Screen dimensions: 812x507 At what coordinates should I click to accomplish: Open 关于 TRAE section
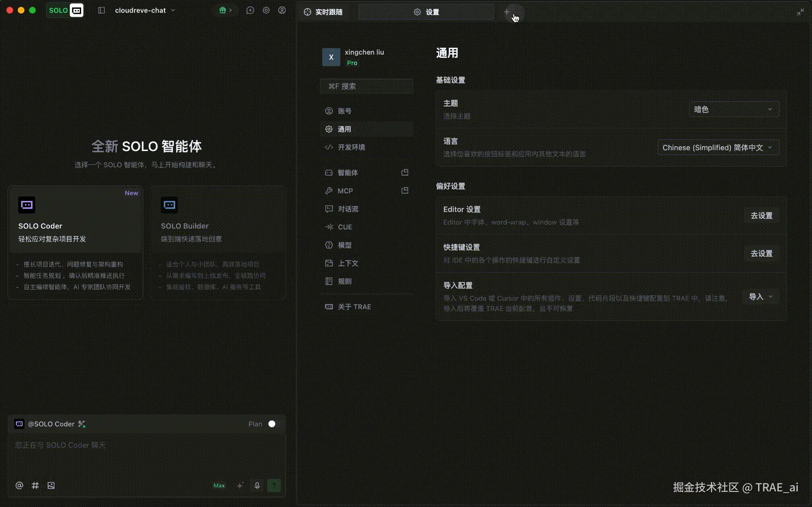click(x=366, y=307)
